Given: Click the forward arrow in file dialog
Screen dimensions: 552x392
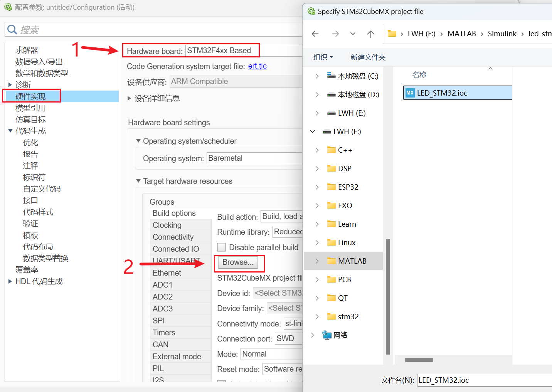Looking at the screenshot, I should 335,34.
